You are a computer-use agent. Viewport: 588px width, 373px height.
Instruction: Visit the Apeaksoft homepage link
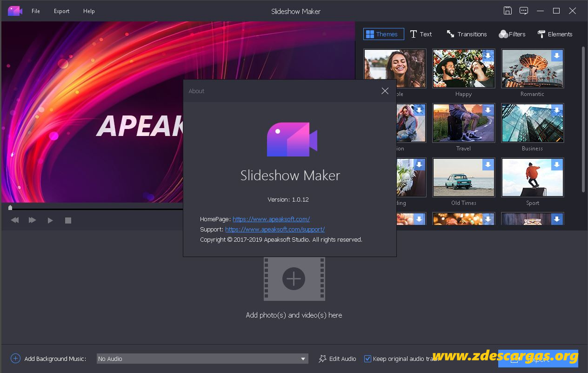click(x=271, y=219)
